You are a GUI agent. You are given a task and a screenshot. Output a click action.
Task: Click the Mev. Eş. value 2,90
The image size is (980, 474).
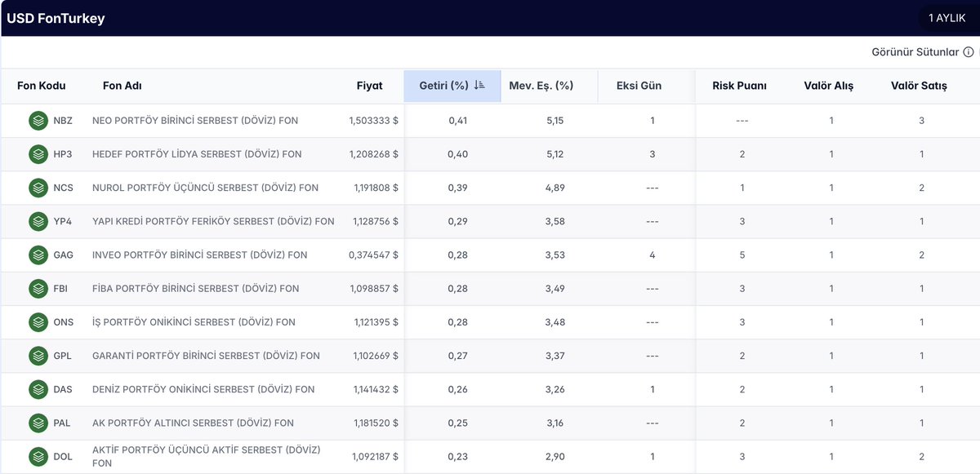pos(555,457)
